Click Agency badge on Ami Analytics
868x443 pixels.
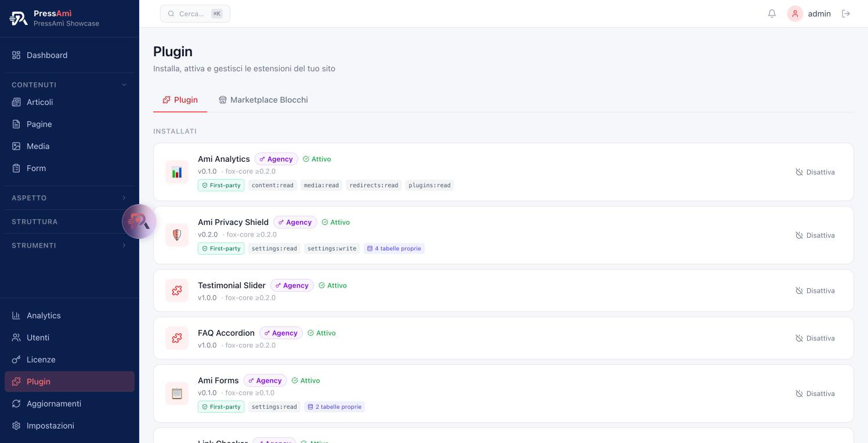pos(276,159)
